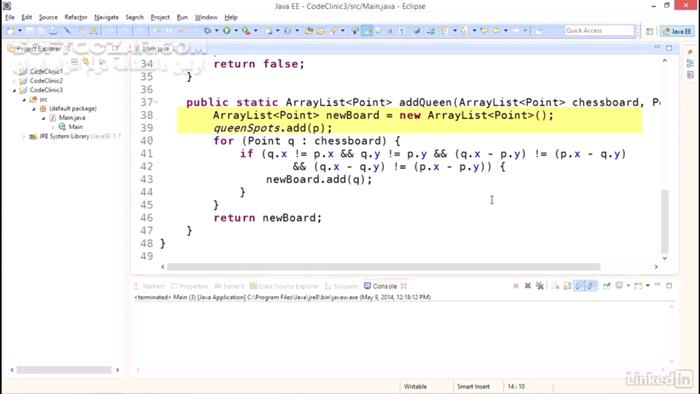Click Collapse All in Project Explorer
The height and width of the screenshot is (394, 700).
coord(75,61)
